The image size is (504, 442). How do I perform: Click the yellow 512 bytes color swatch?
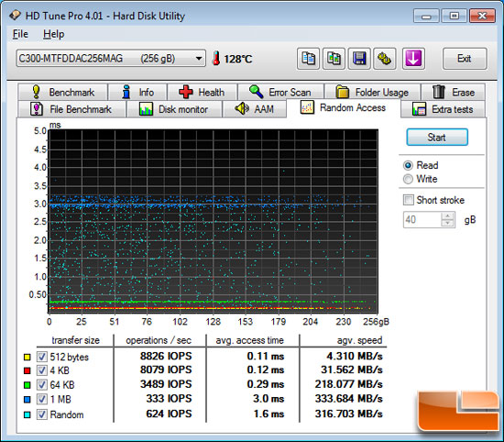27,357
